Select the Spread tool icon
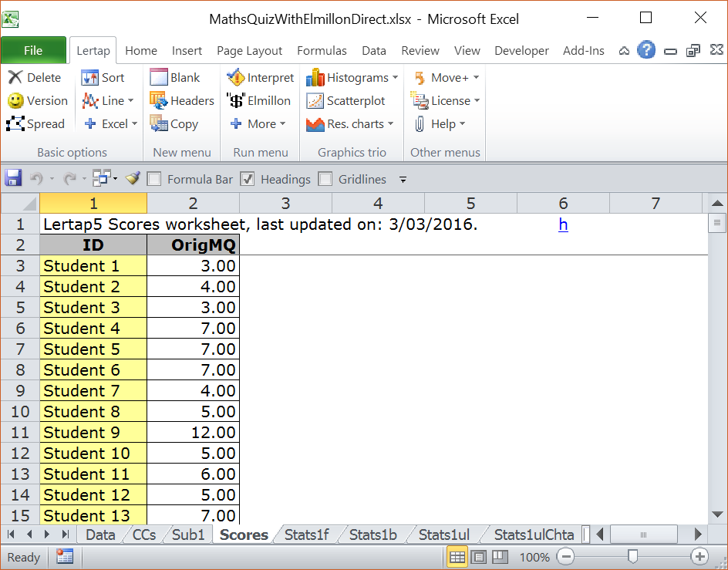Viewport: 728px width, 570px height. tap(15, 124)
